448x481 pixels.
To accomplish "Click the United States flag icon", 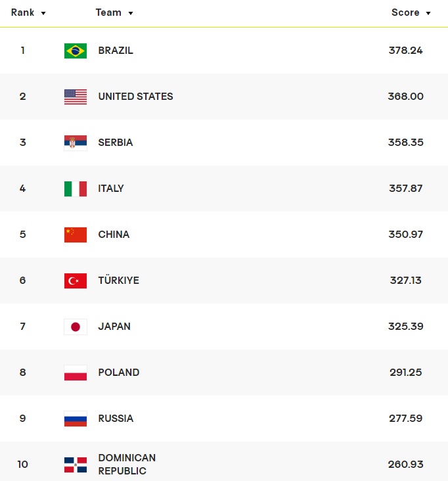I will tap(76, 97).
